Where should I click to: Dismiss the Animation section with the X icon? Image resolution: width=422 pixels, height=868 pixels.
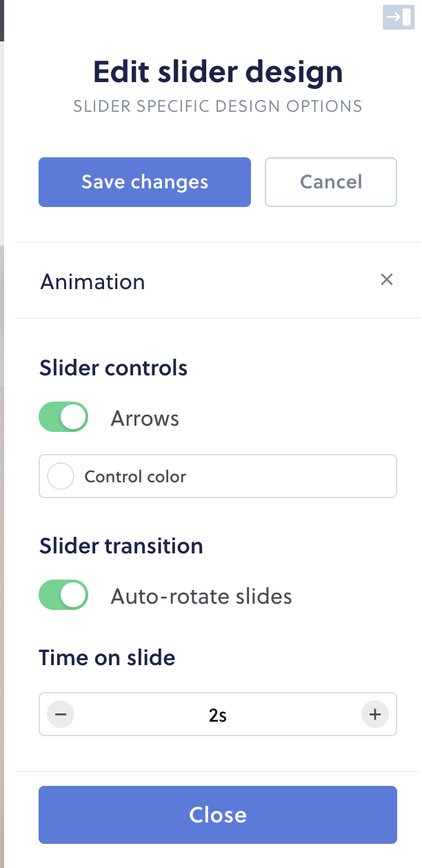[387, 279]
